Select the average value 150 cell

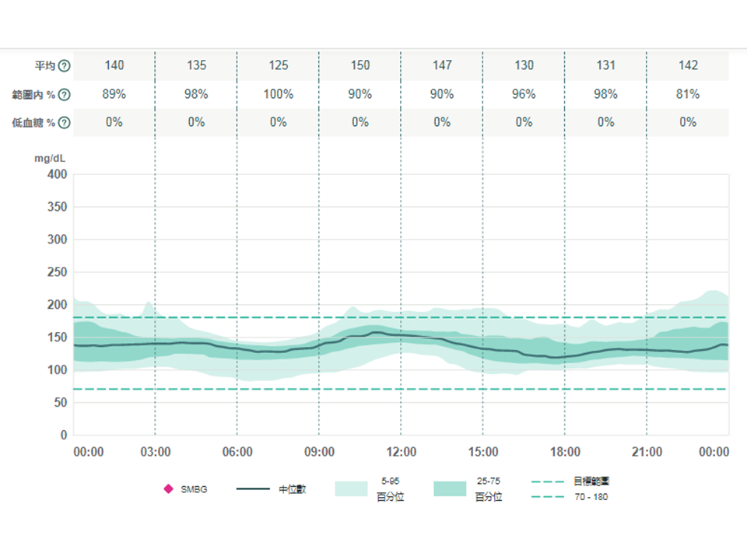[x=360, y=65]
